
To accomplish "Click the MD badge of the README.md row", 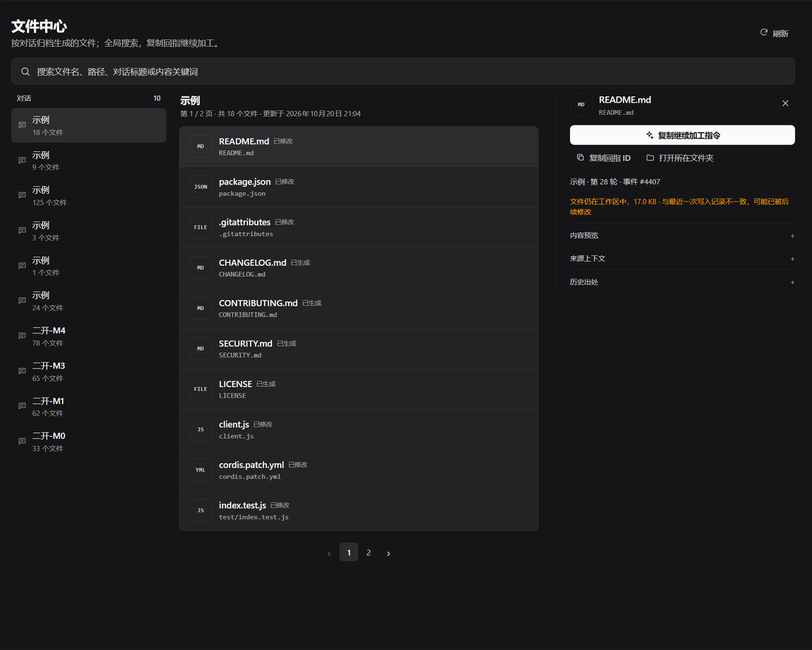I will 201,146.
